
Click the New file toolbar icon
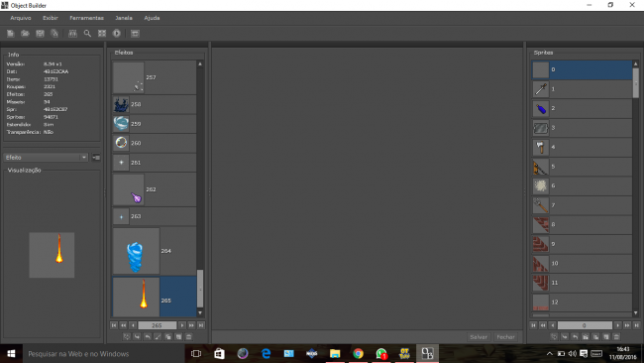click(x=10, y=34)
